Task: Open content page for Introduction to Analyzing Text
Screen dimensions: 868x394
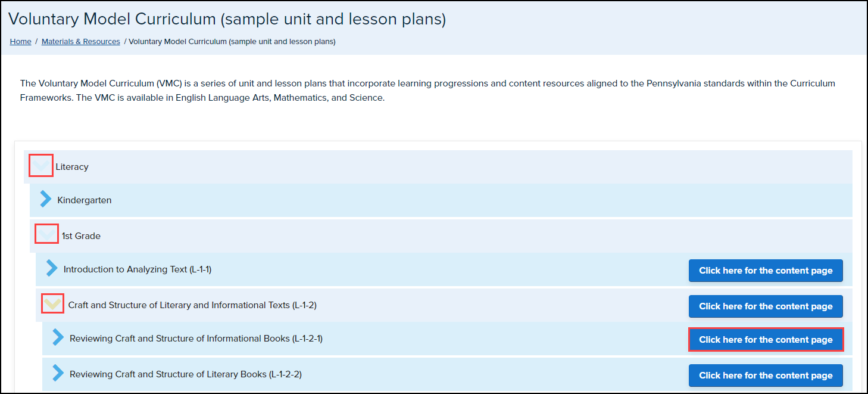Action: [x=766, y=271]
